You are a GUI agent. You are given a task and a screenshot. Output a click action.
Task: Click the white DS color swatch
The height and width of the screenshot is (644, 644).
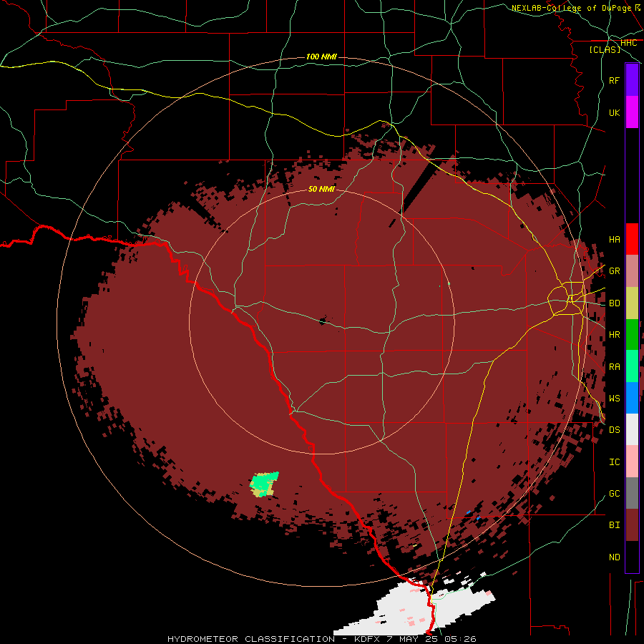coord(632,429)
